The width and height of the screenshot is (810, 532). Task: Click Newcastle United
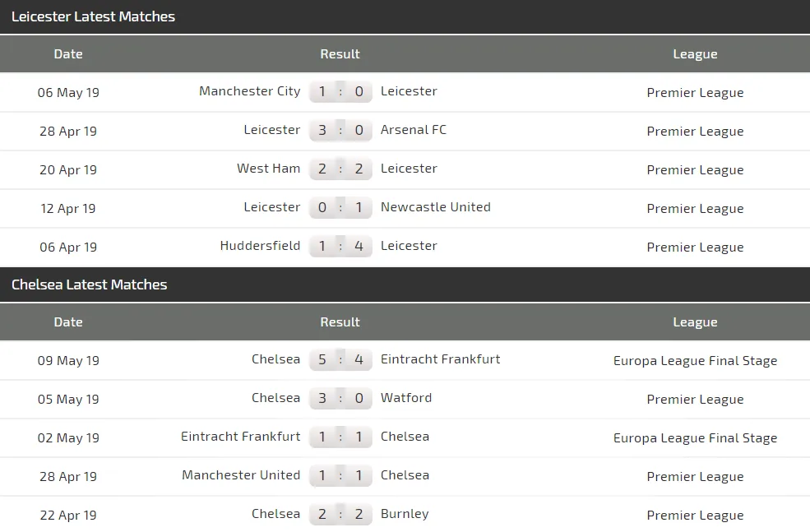tap(435, 207)
